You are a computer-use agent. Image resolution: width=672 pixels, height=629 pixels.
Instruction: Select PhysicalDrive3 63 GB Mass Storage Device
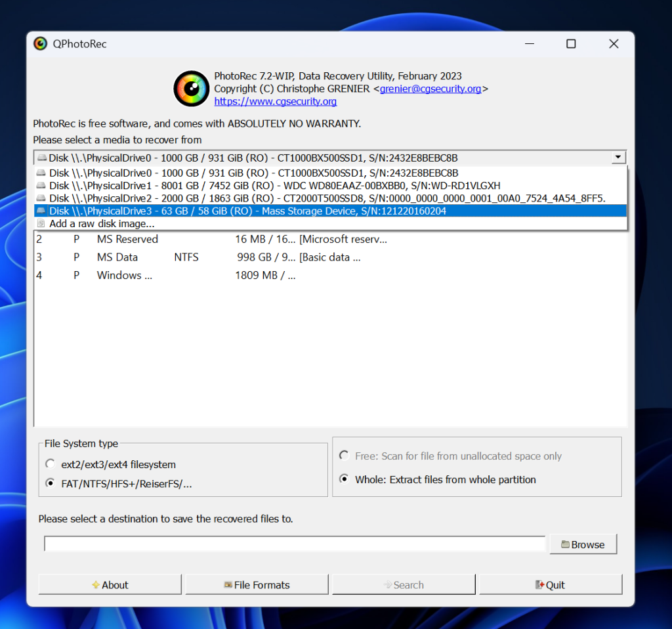point(331,211)
